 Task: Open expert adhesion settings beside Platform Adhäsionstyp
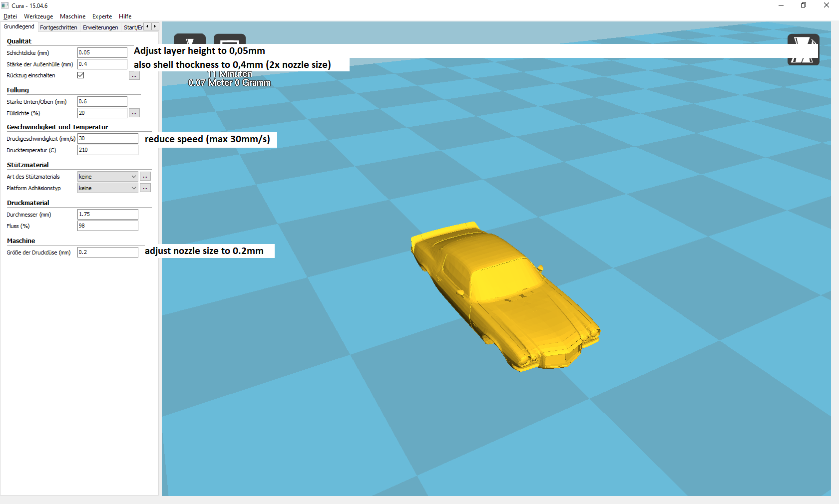tap(145, 188)
